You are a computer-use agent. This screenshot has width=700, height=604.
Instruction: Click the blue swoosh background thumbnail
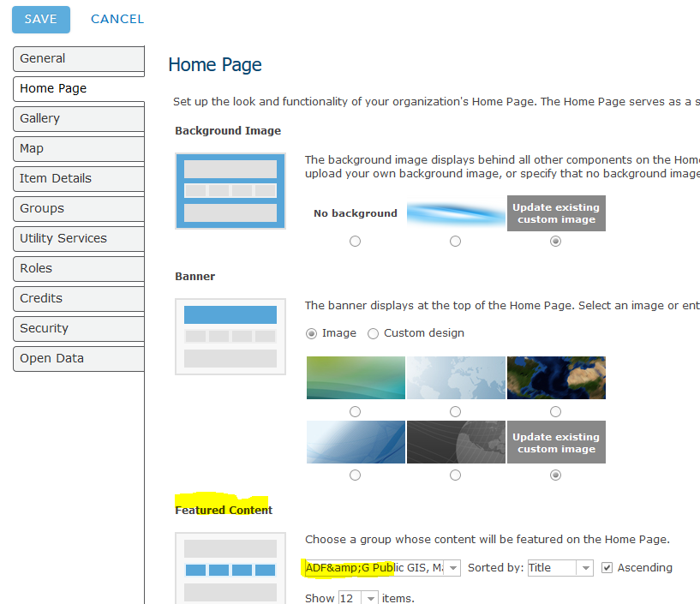click(x=456, y=213)
